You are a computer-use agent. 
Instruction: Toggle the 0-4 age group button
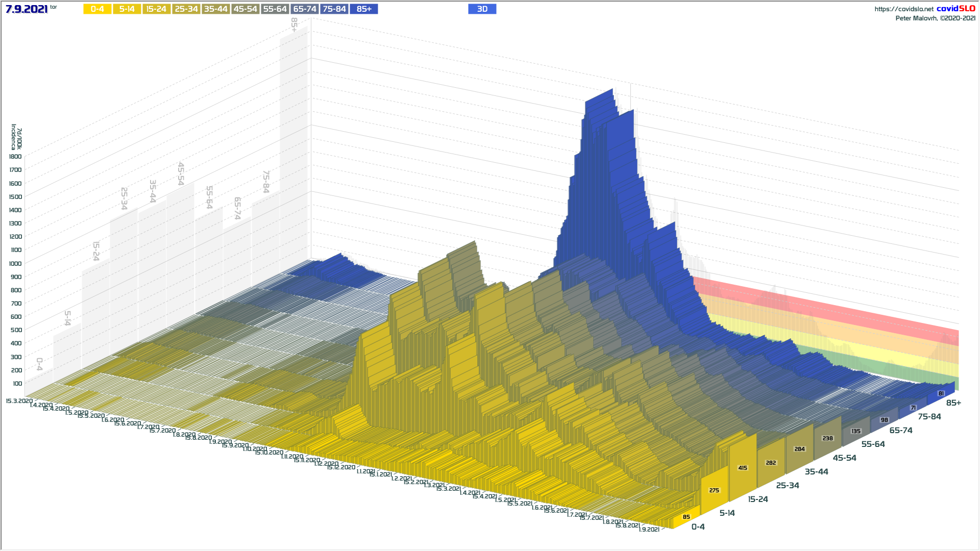(97, 9)
